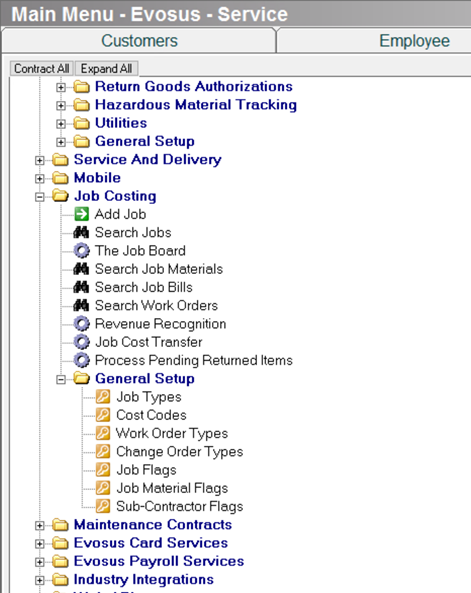Viewport: 471px width, 593px height.
Task: Click gear icon for Process Pending Returned Items
Action: click(81, 360)
